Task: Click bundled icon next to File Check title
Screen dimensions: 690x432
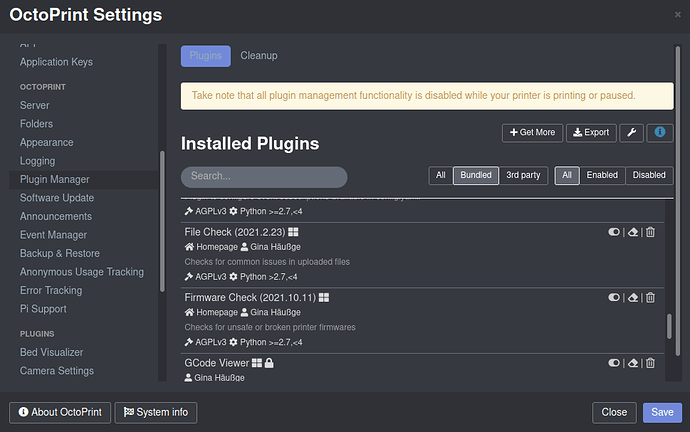Action: [x=293, y=232]
